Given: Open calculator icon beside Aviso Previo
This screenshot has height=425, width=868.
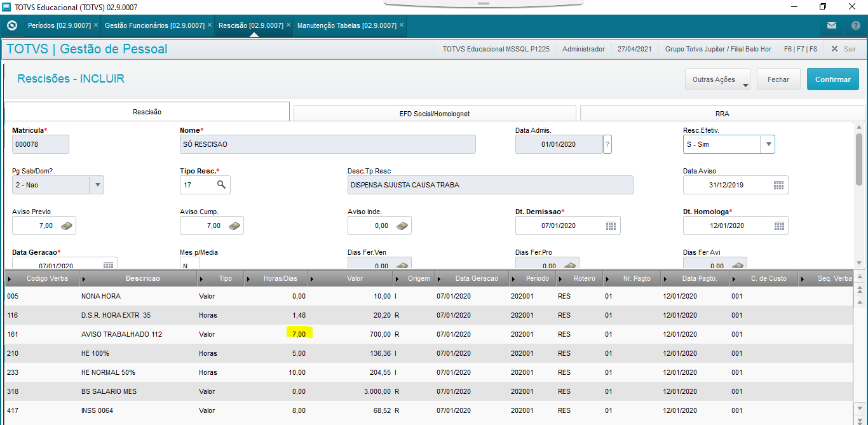Looking at the screenshot, I should coord(66,226).
